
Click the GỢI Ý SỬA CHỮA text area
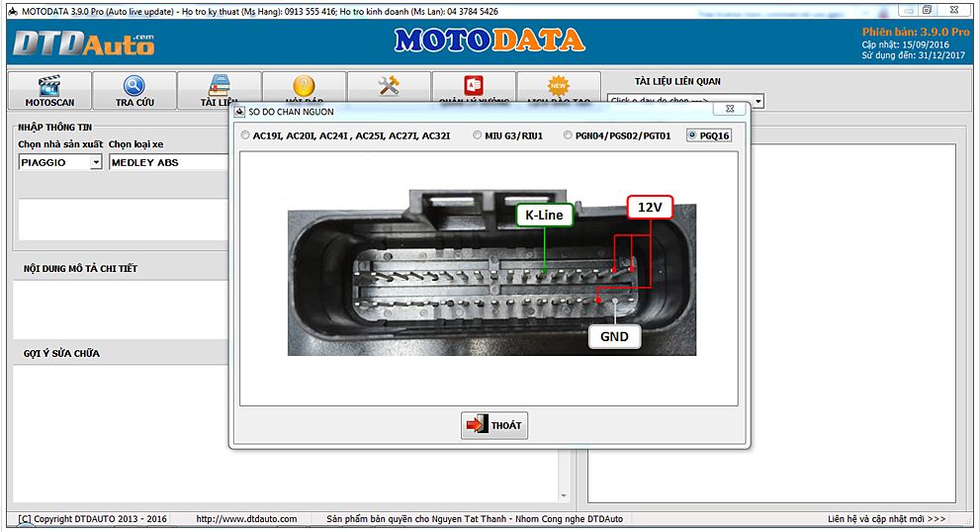tap(285, 434)
